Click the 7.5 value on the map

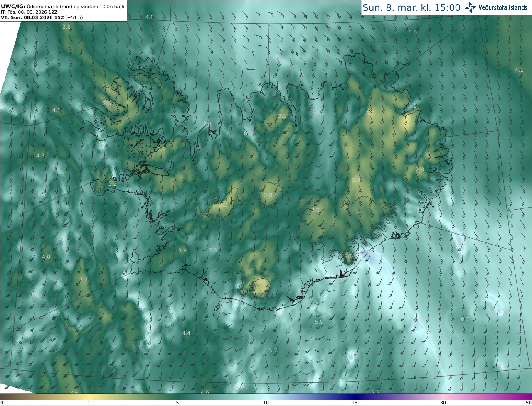click(413, 106)
